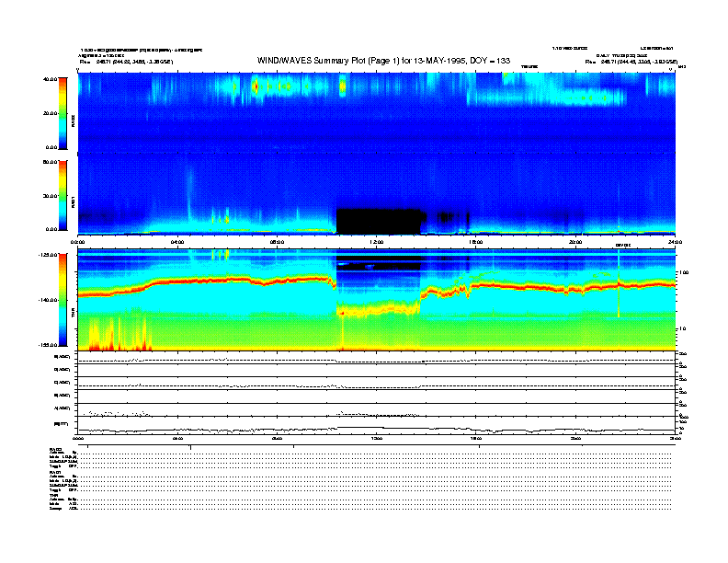Click the black data gap in middle spectrogram
The width and height of the screenshot is (728, 563).
click(379, 221)
